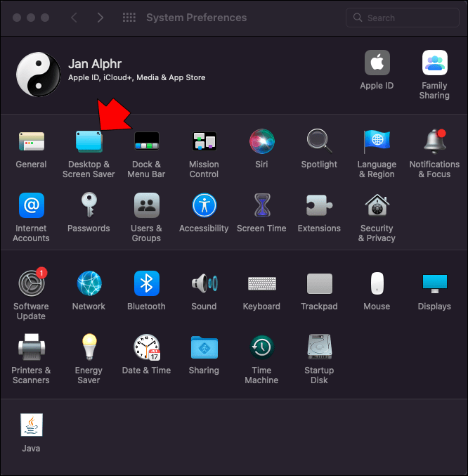Click the middle window control button
This screenshot has width=468, height=476.
[31, 18]
